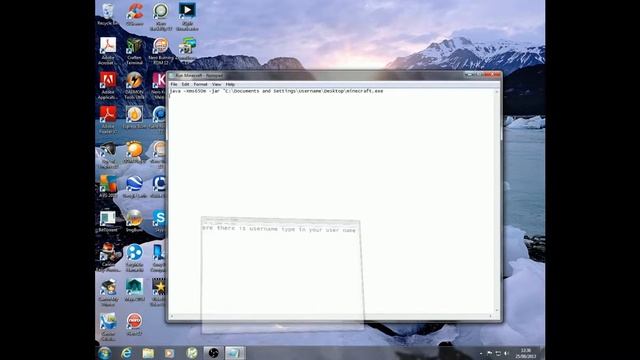The height and width of the screenshot is (360, 640).
Task: Open Windows Explorer folder from taskbar
Action: 148,353
